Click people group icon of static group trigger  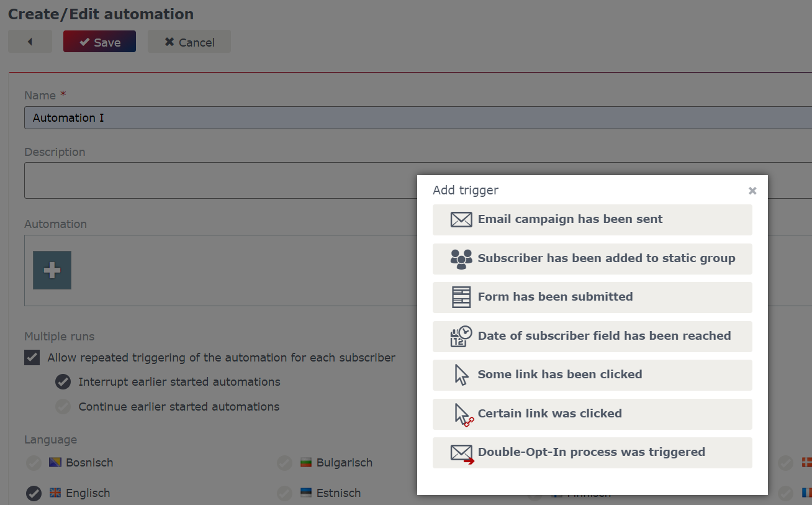(x=461, y=258)
